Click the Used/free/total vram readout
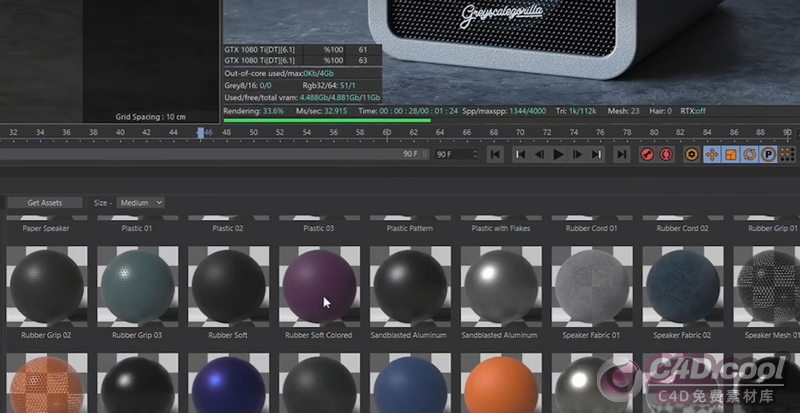Screen dimensions: 800x413 coord(303,98)
